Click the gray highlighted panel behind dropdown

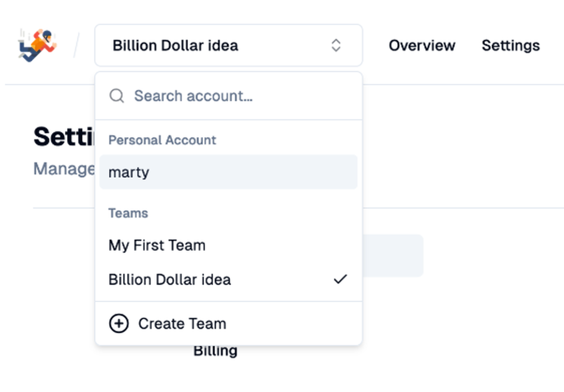click(x=393, y=256)
